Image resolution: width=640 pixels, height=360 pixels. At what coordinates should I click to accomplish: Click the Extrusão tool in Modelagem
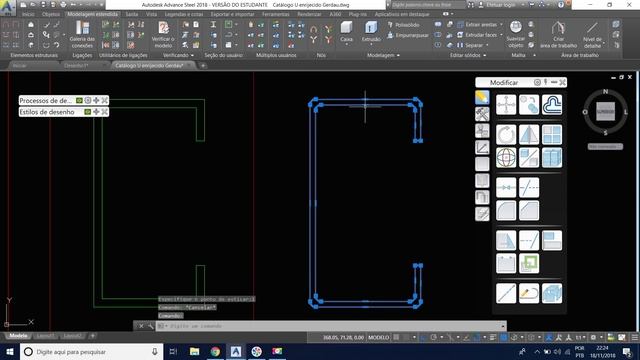(371, 28)
